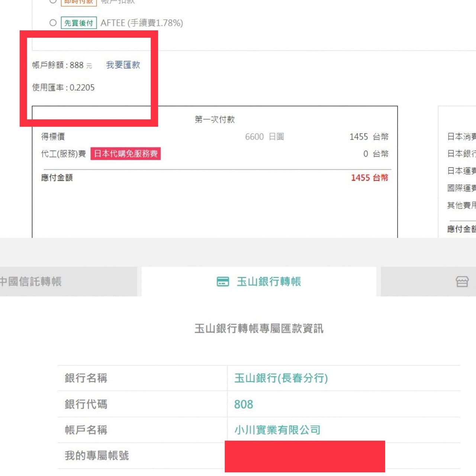The height and width of the screenshot is (476, 476).
Task: Click the 玉山銀行轉帳專屬匯款資訊 heading
Action: [259, 328]
